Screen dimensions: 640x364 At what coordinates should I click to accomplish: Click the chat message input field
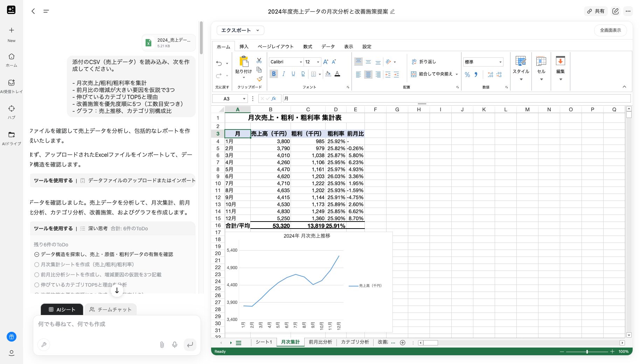pyautogui.click(x=105, y=324)
